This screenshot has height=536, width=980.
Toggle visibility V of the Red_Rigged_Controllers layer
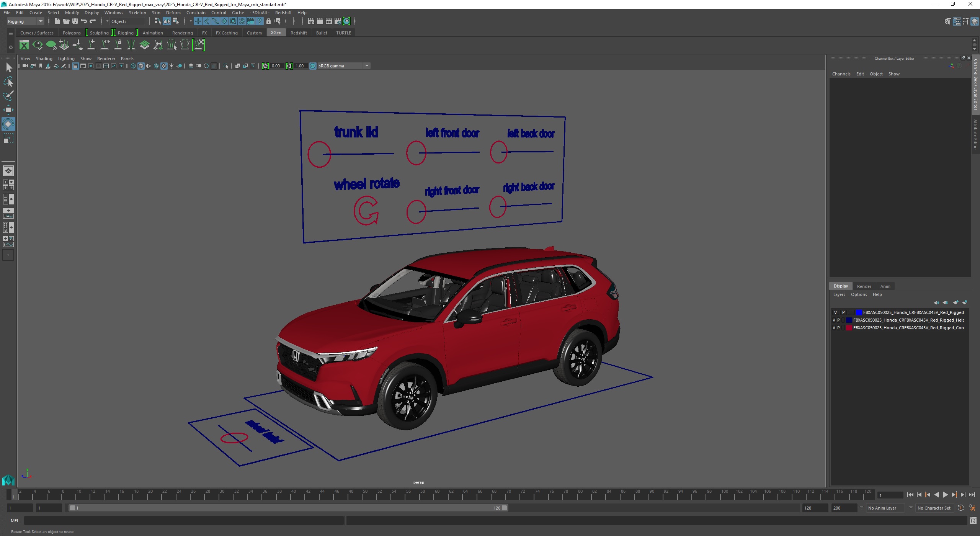pos(834,328)
